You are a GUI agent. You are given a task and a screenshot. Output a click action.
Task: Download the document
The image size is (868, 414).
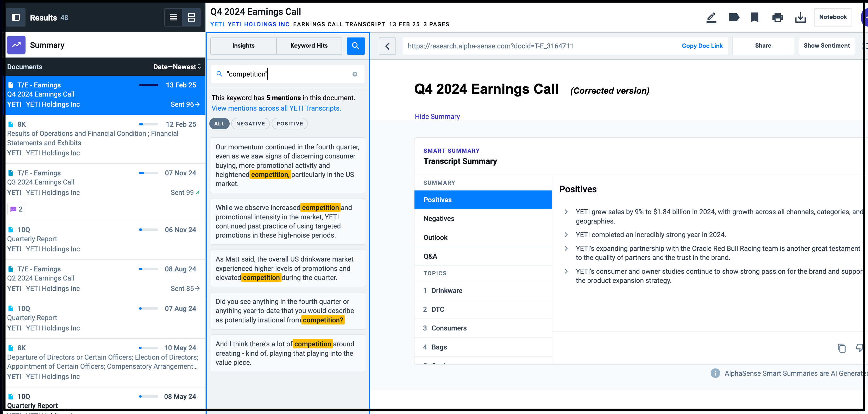[x=800, y=17]
